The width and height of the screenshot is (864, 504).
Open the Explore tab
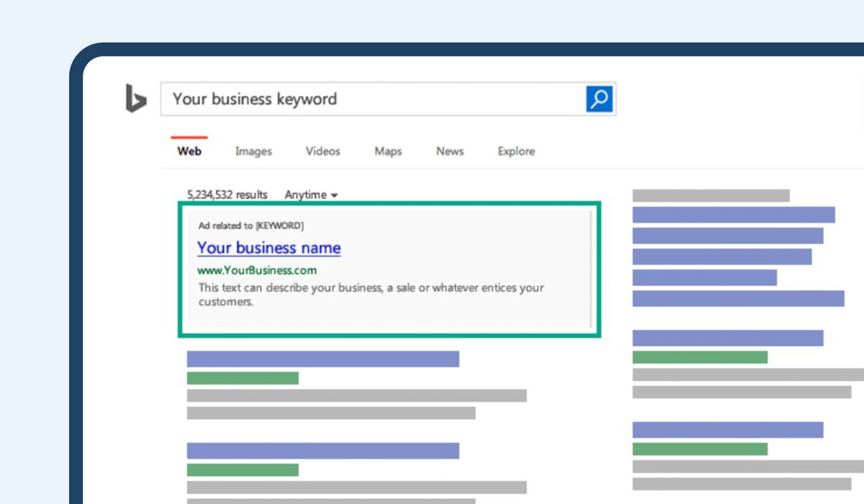(516, 151)
